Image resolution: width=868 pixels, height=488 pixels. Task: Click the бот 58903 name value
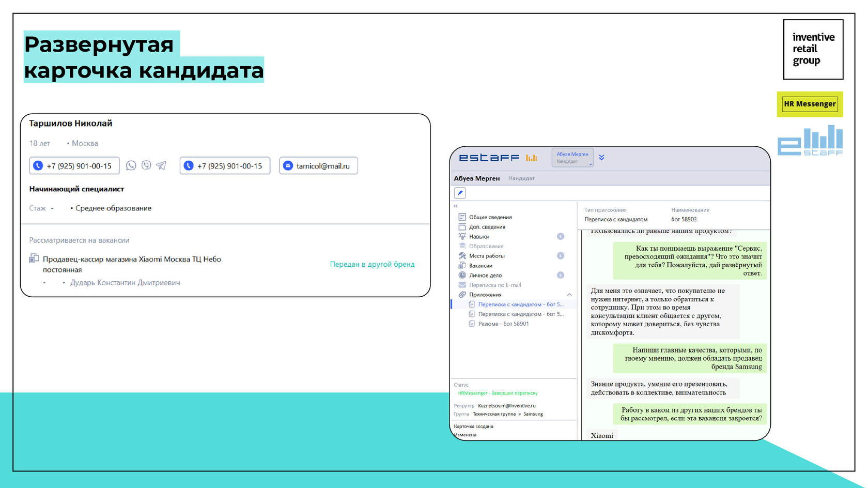tap(684, 219)
